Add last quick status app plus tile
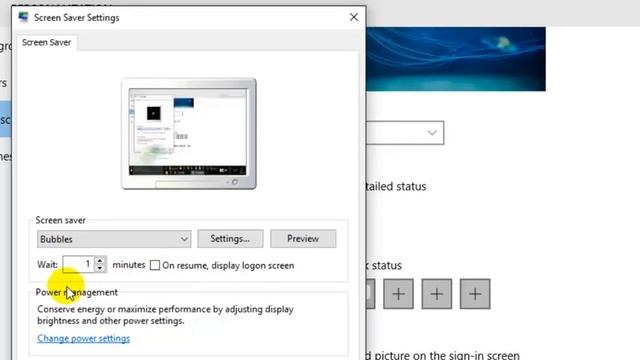This screenshot has height=360, width=640. (x=475, y=294)
